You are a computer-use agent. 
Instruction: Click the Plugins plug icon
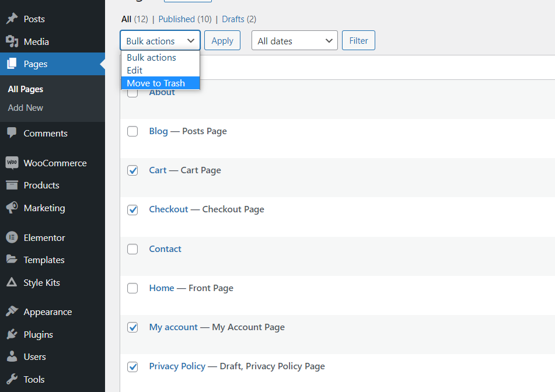tap(12, 334)
